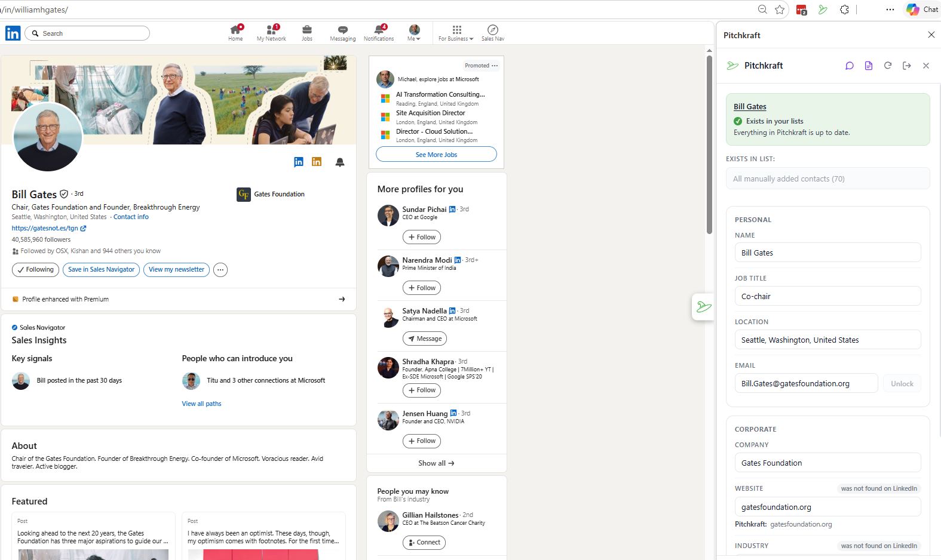Viewport: 941px width, 560px height.
Task: Open Bill Gates' round profile photo
Action: pos(48,137)
